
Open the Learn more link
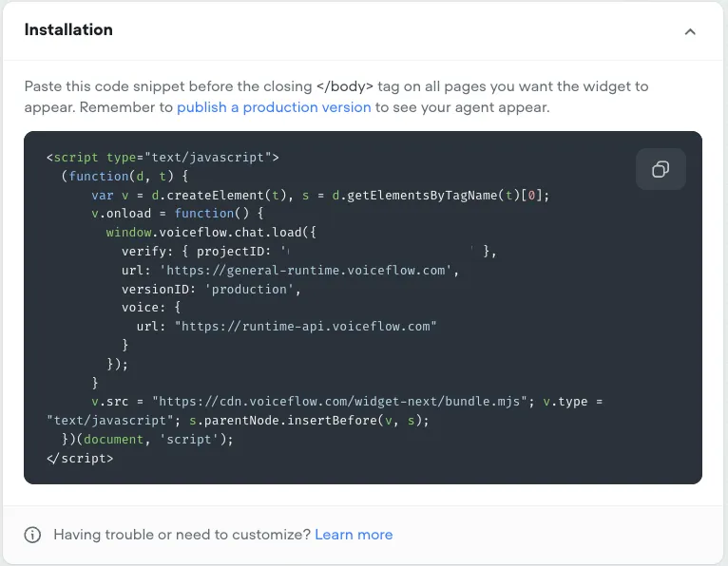(x=354, y=535)
